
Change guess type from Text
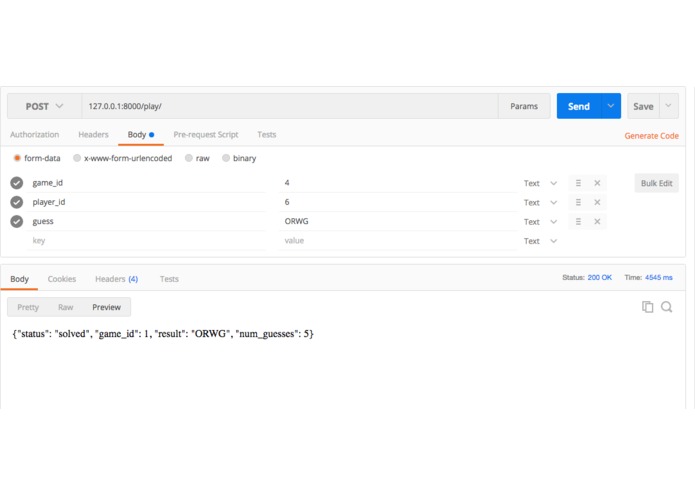(x=540, y=222)
